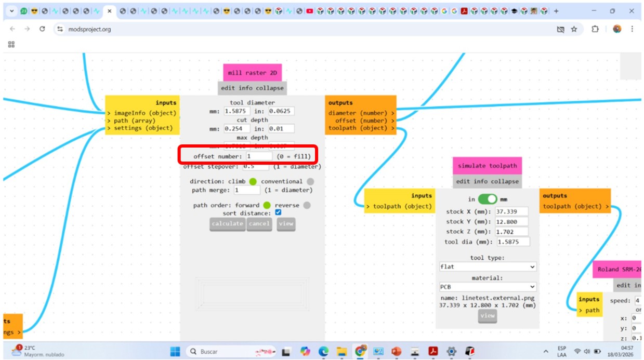Open Adobe Acrobat from the taskbar
644x360 pixels.
(x=433, y=352)
